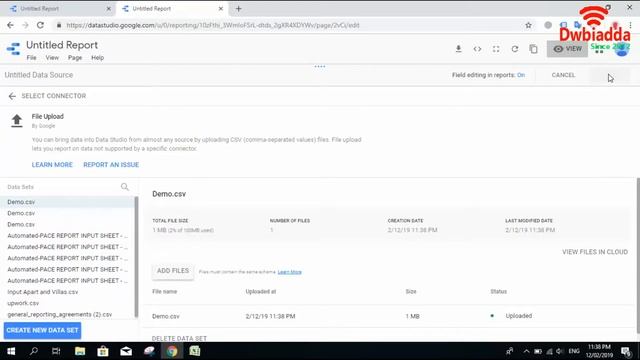Image resolution: width=640 pixels, height=360 pixels.
Task: Click the Untitled Report title
Action: point(62,45)
